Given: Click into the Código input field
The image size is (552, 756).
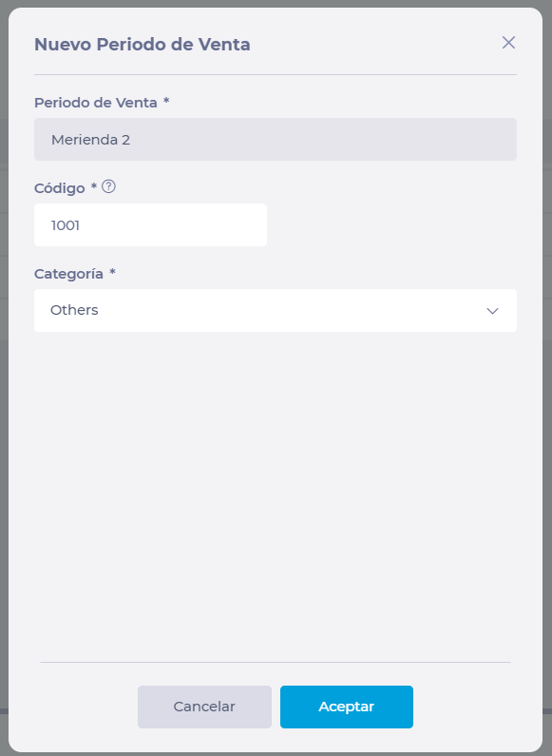Looking at the screenshot, I should [x=150, y=224].
